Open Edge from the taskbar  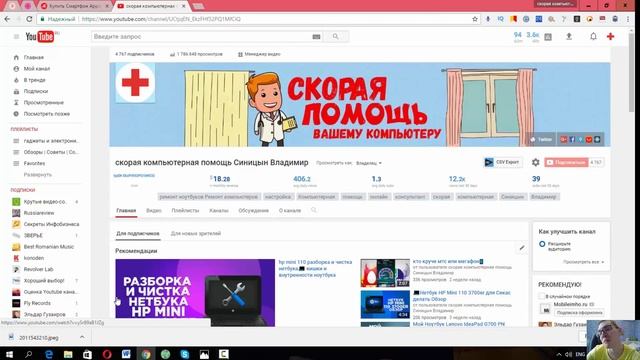(49, 354)
